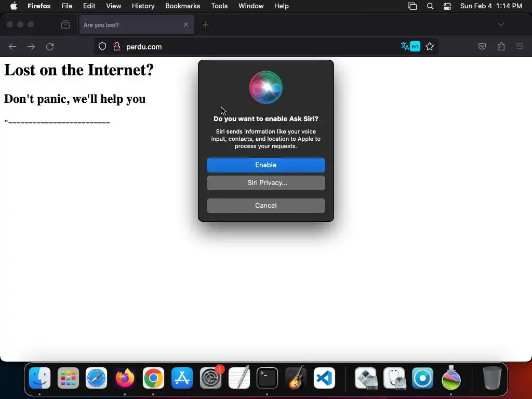532x399 pixels.
Task: Click the insecure connection padlock icon
Action: click(117, 46)
